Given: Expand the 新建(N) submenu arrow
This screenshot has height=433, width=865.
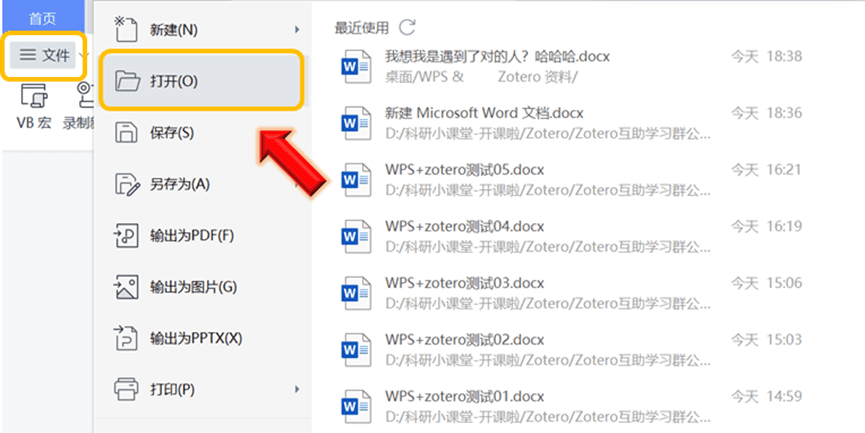Looking at the screenshot, I should (x=297, y=29).
